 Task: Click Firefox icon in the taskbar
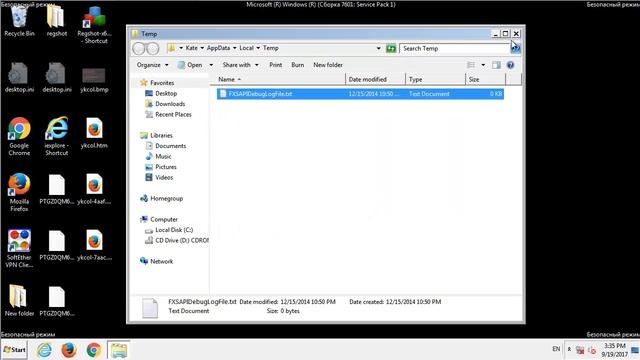pos(69,350)
